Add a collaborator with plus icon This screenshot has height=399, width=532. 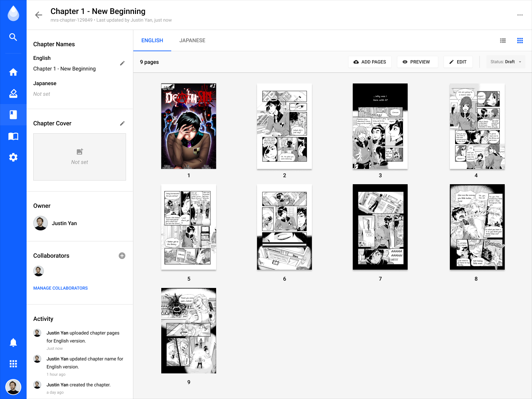(122, 256)
